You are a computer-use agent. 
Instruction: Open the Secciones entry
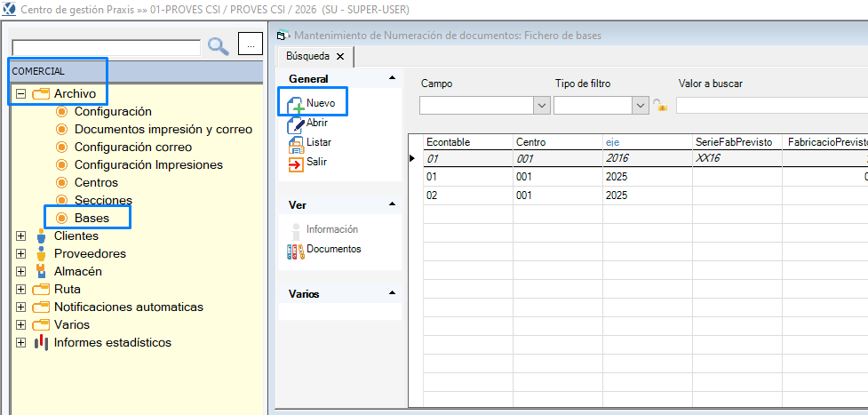pos(104,200)
